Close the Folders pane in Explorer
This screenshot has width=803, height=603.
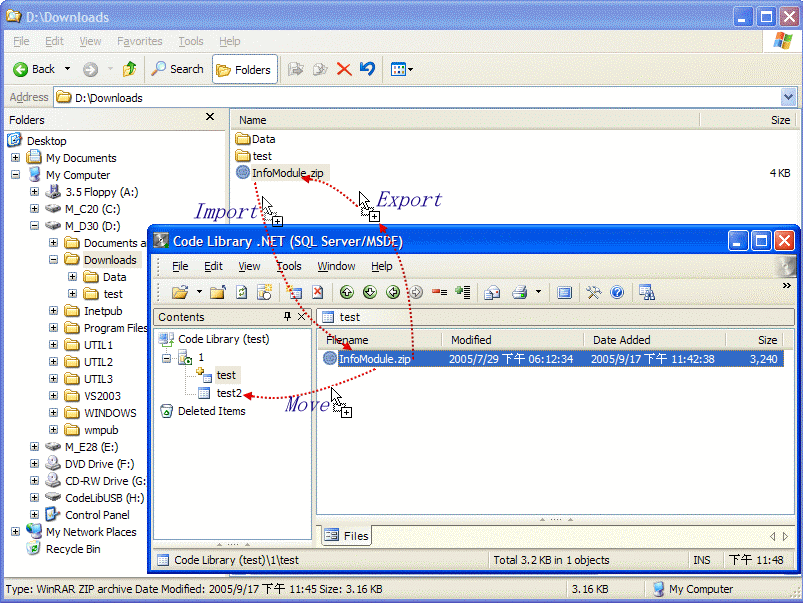(x=210, y=117)
